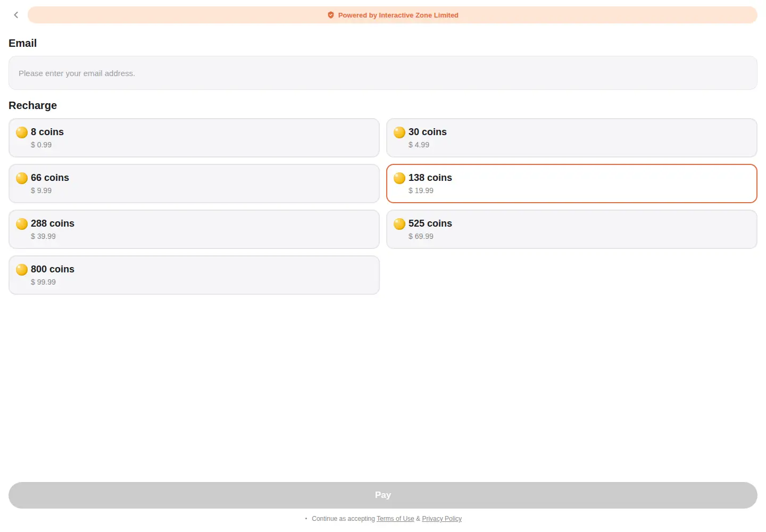Screen dimensions: 766x532
Task: Click the coin icon beside 8 coins
Action: pos(22,132)
